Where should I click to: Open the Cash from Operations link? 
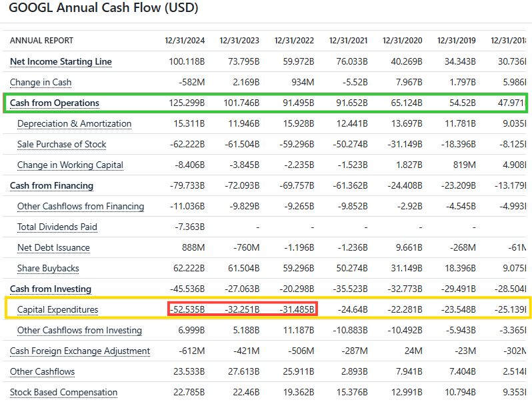55,103
